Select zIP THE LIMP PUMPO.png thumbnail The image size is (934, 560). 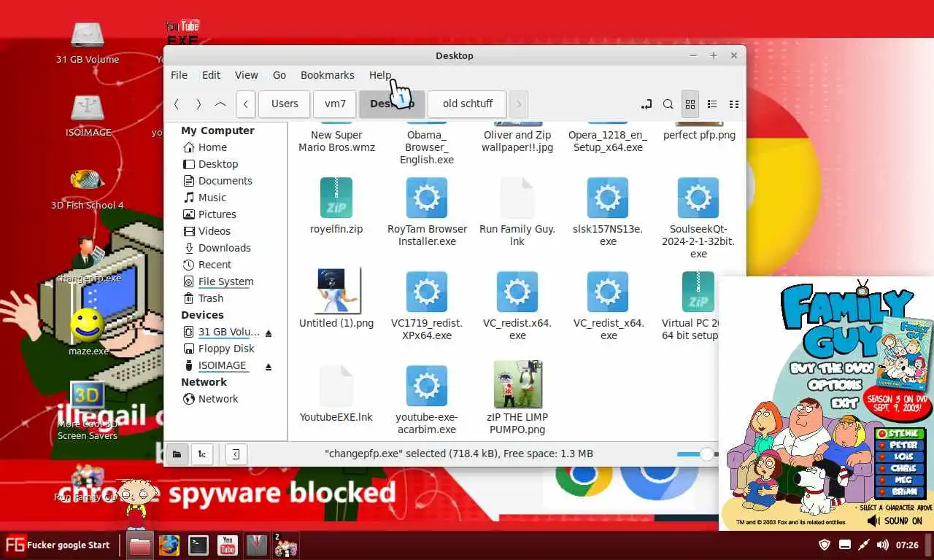tap(517, 384)
